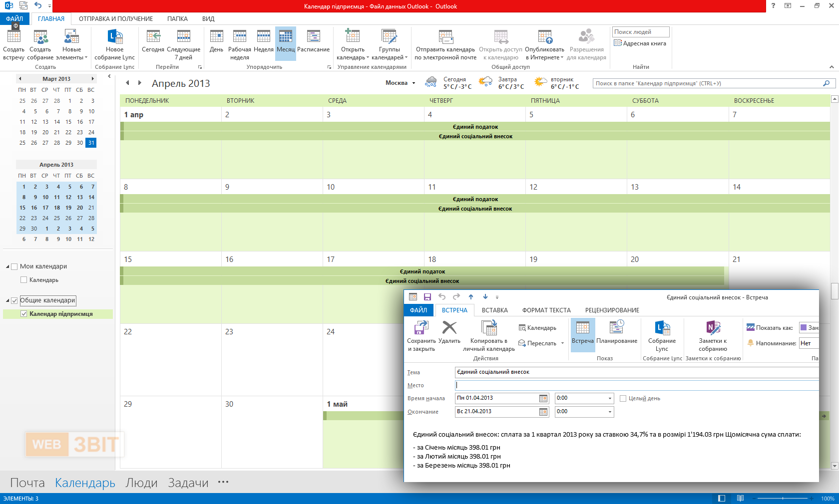Go to next month arrow beside Апрель 2013
Viewport: 839px width, 504px height.
tap(140, 83)
